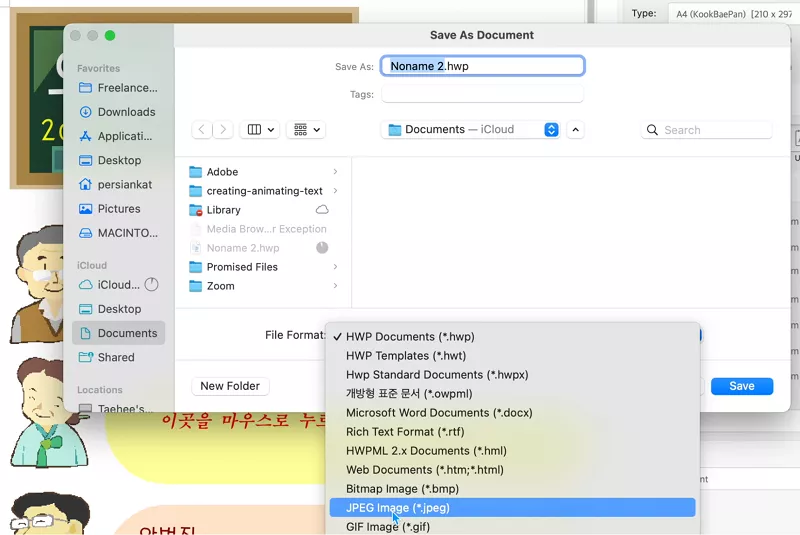Choose Microsoft Word Documents (*.docx)
Viewport: 800px width, 535px height.
(512, 413)
